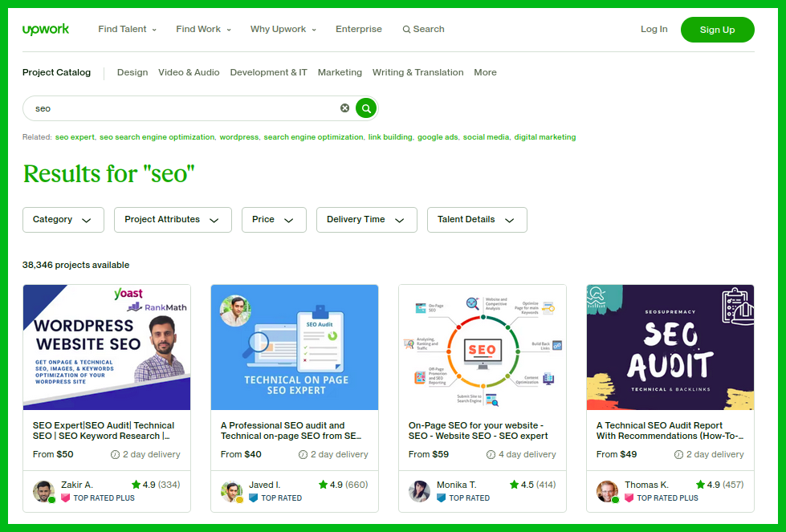Click related search 'link building'
The image size is (786, 532).
[390, 136]
